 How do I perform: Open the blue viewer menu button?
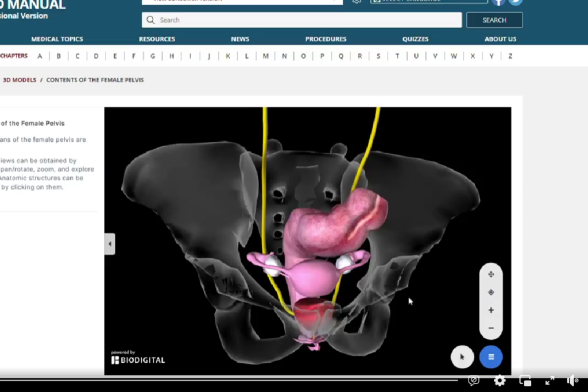491,357
